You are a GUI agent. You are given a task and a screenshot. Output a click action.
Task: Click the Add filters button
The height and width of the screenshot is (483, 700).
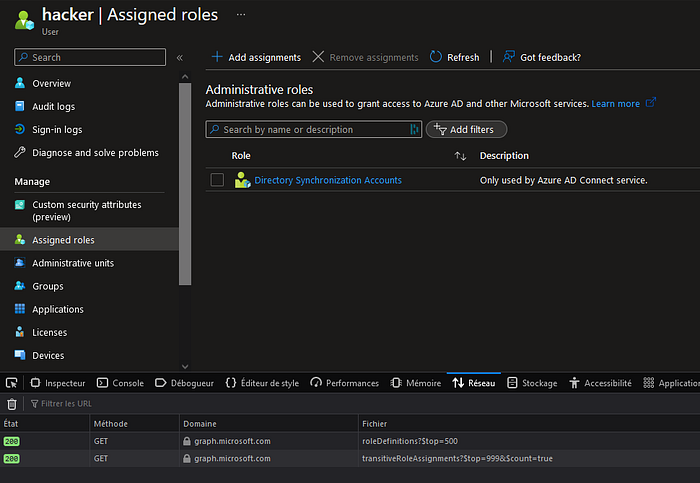click(467, 130)
